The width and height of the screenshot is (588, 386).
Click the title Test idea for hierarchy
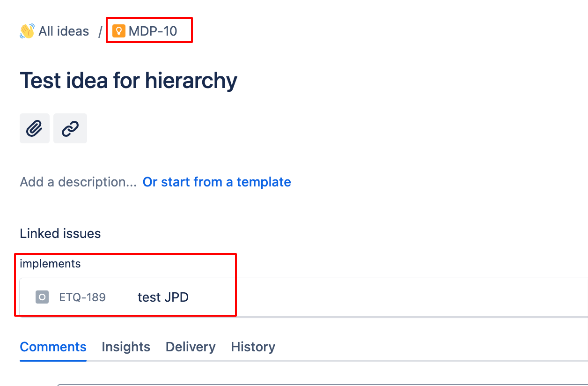click(x=128, y=81)
